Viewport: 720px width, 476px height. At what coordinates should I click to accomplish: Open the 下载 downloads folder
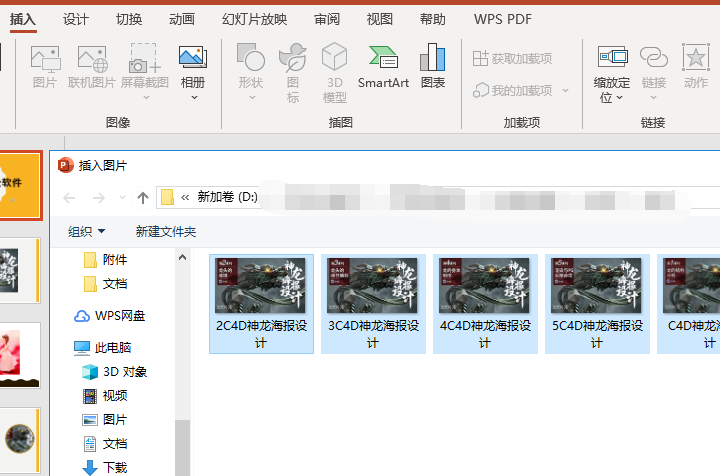(x=114, y=467)
